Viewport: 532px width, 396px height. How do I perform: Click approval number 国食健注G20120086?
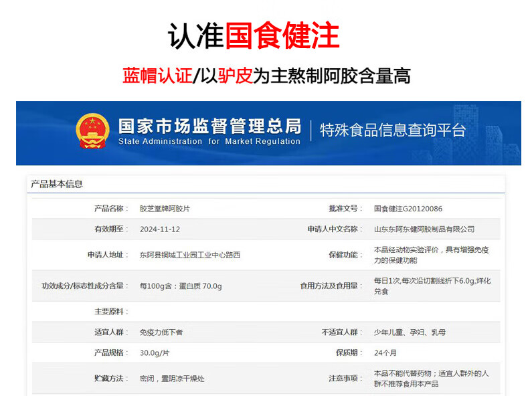click(x=408, y=209)
